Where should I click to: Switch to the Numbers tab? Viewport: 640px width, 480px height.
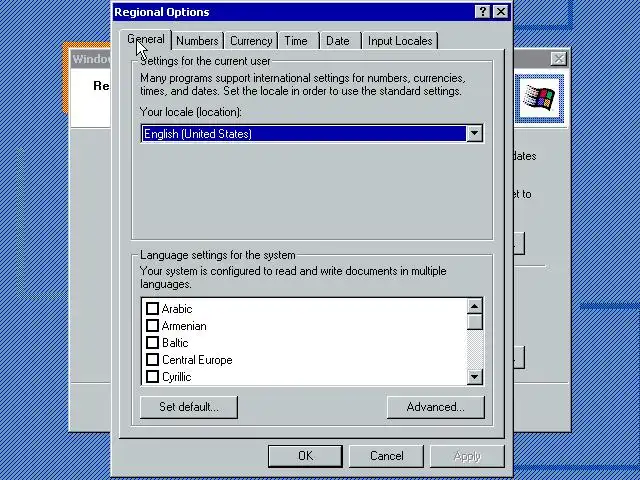pyautogui.click(x=197, y=41)
